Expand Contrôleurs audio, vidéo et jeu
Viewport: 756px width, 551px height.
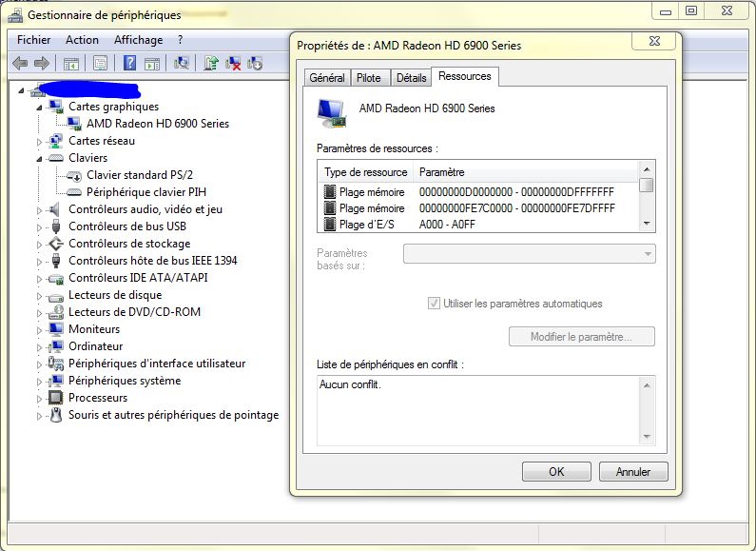point(39,210)
